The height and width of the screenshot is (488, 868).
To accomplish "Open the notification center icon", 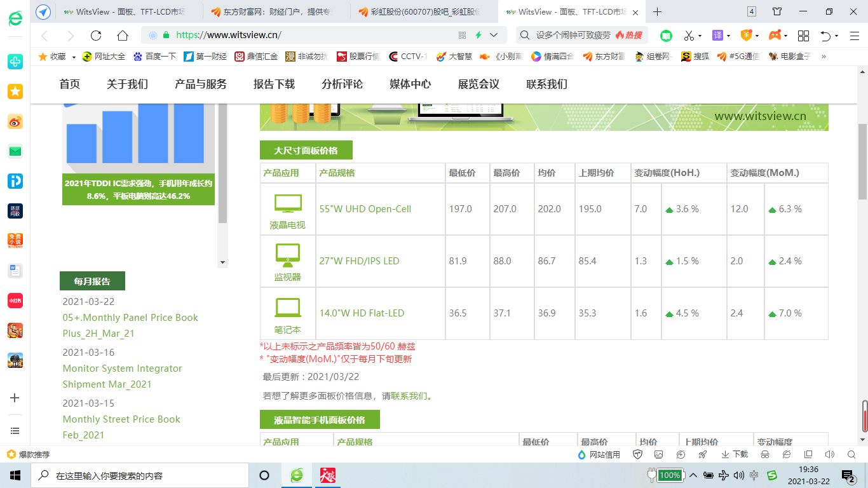I will pos(848,475).
